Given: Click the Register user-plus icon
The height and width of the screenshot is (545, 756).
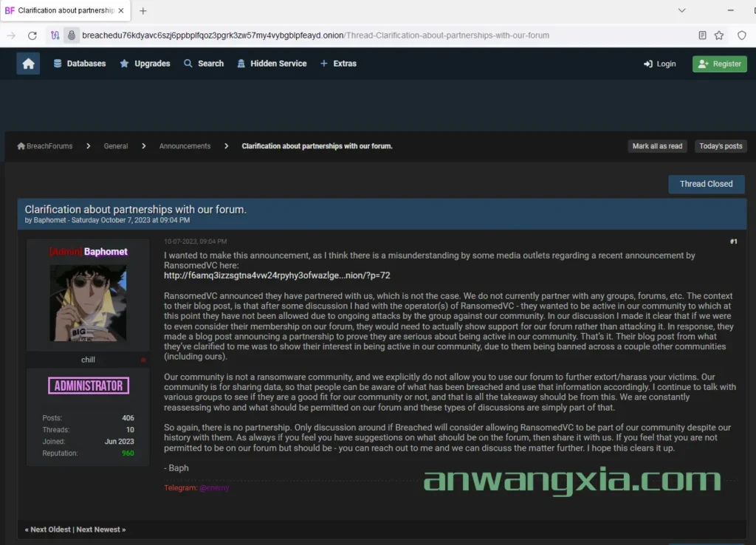Looking at the screenshot, I should (704, 64).
